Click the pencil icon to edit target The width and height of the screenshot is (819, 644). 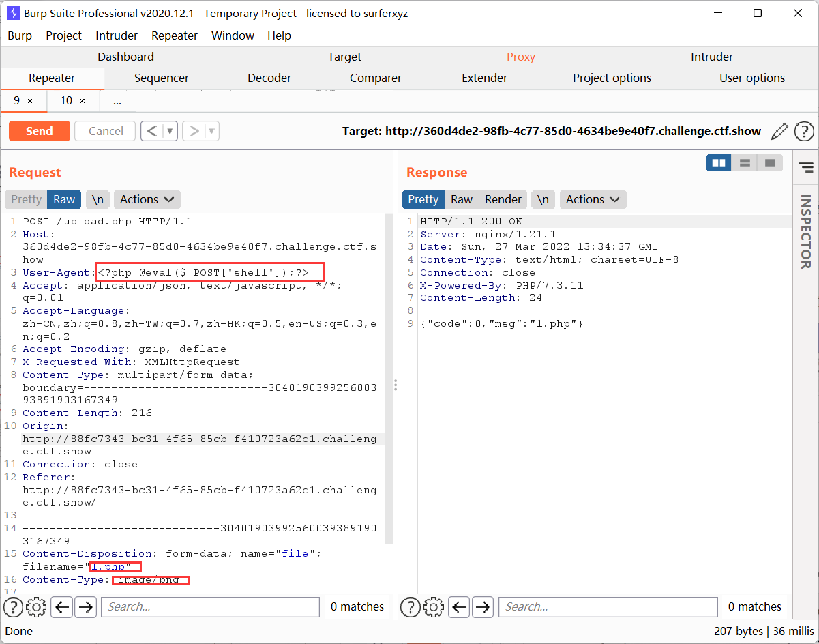pyautogui.click(x=779, y=131)
